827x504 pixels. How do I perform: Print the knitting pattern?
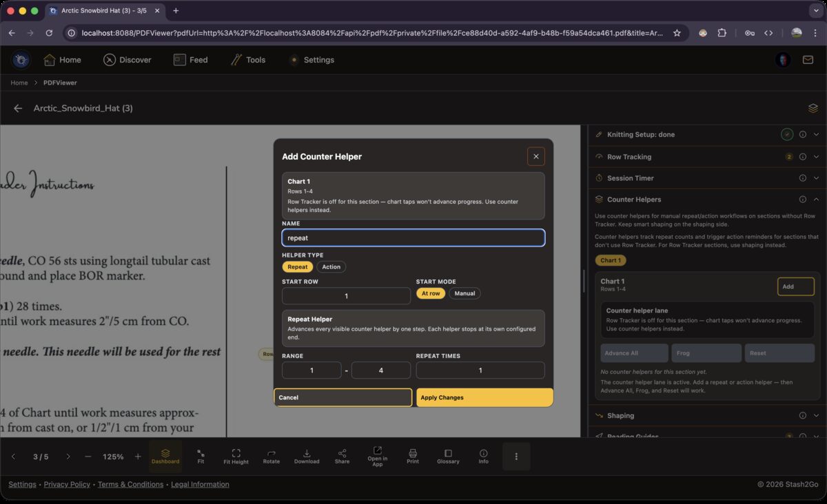point(412,456)
